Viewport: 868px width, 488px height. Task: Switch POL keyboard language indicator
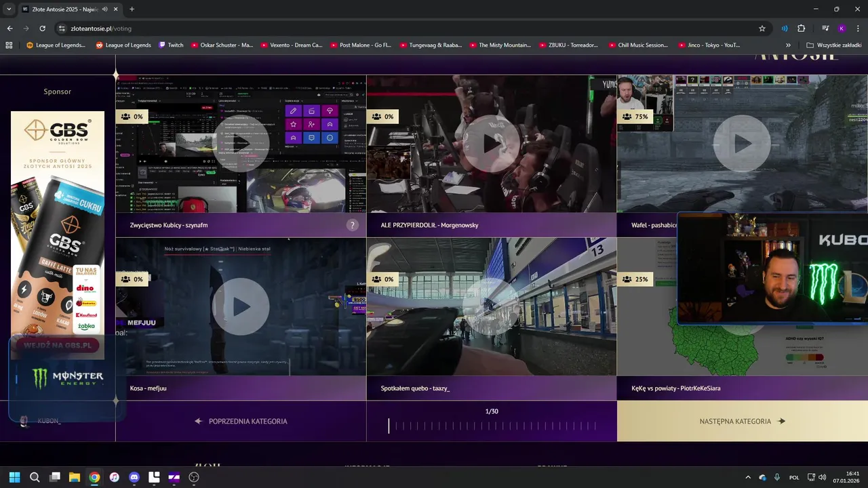point(794,477)
